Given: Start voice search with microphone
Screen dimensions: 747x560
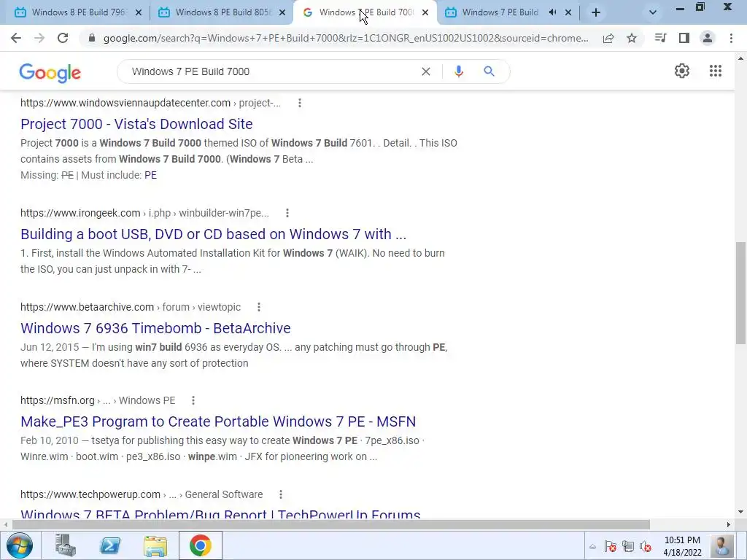Looking at the screenshot, I should coord(458,71).
